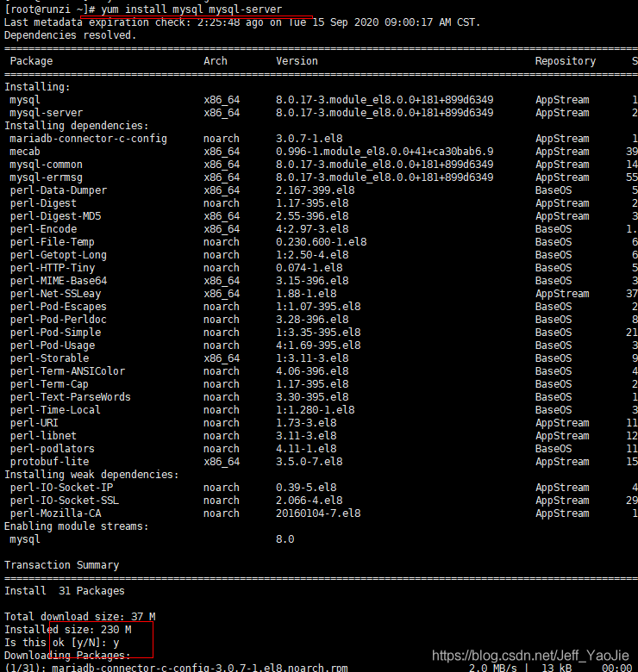Click the perl-Digest-MD5 package name
This screenshot has width=638, height=672.
coord(55,216)
